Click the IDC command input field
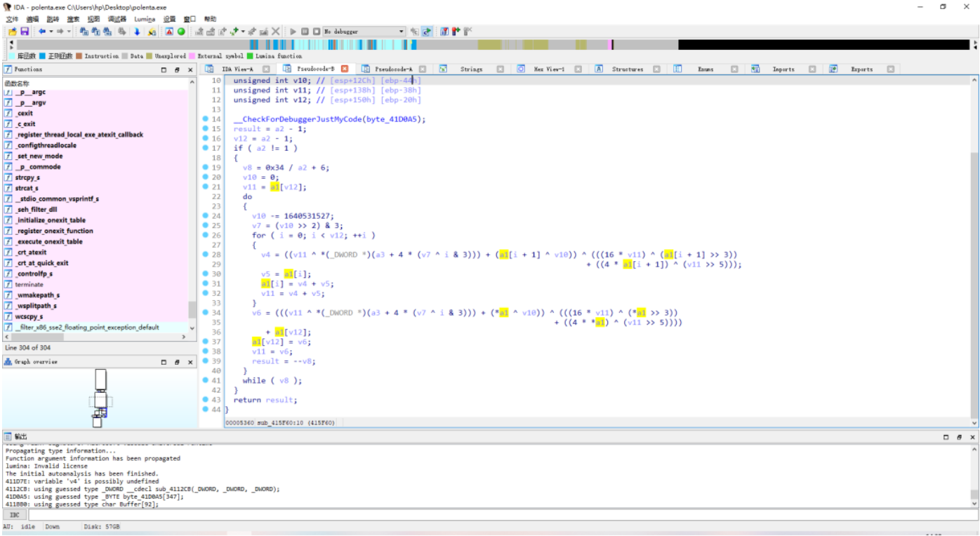This screenshot has height=536, width=980. click(503, 515)
